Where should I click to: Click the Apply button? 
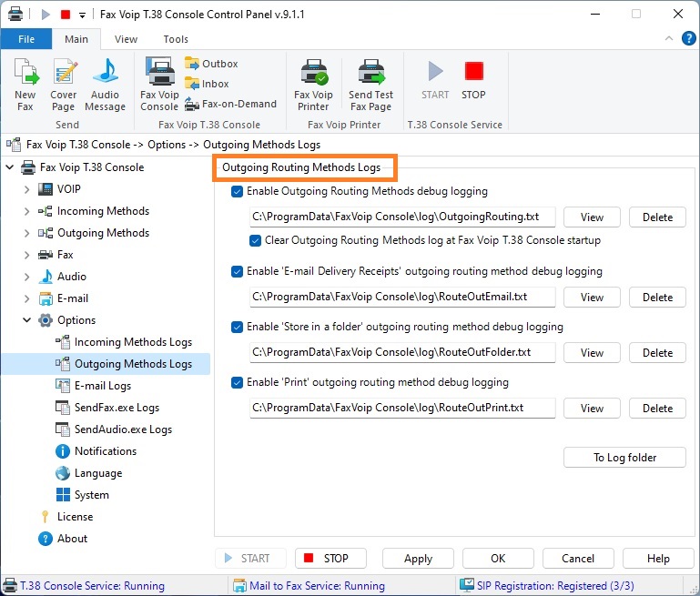[418, 559]
